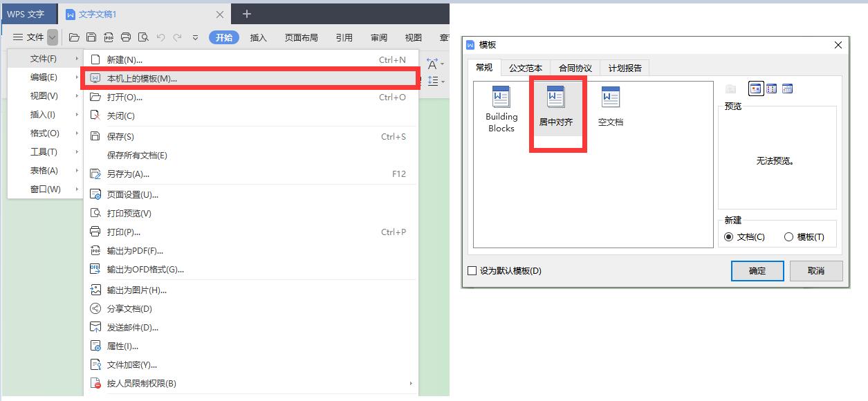Screen dimensions: 868x401
Task: Switch template dialog to list view icon
Action: [x=771, y=88]
